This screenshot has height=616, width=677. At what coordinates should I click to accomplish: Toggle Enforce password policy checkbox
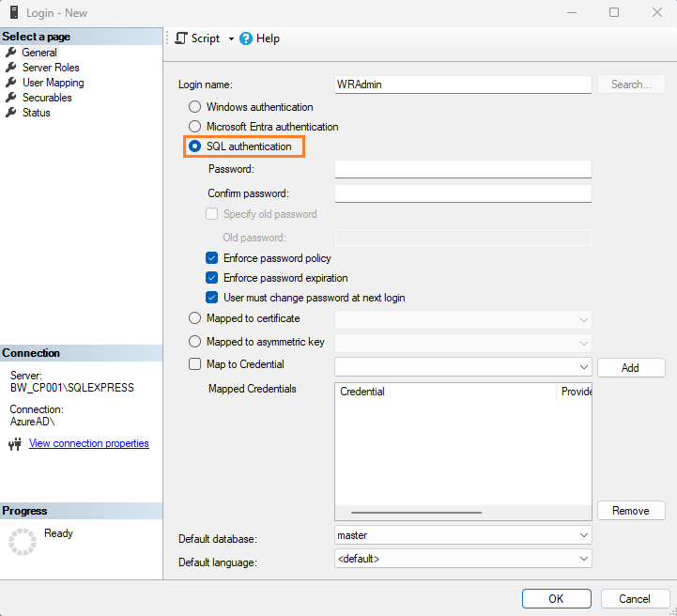[211, 258]
